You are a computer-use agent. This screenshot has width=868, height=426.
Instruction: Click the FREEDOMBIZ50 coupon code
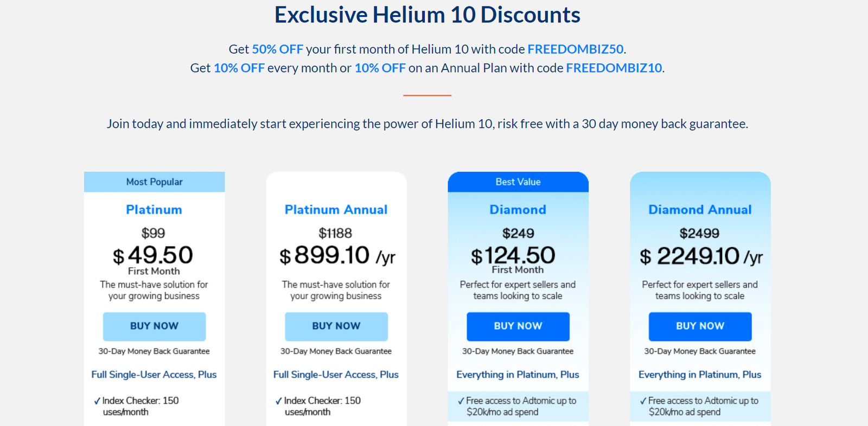pyautogui.click(x=576, y=49)
